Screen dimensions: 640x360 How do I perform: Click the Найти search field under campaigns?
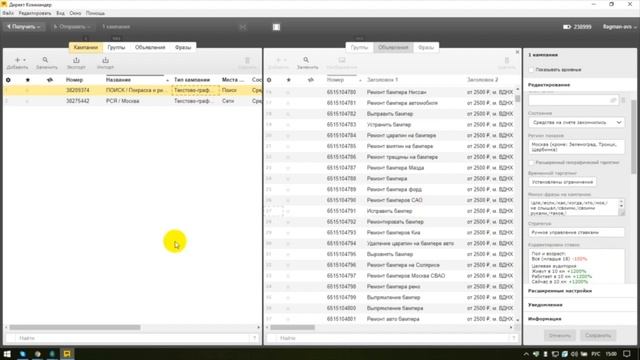133,338
